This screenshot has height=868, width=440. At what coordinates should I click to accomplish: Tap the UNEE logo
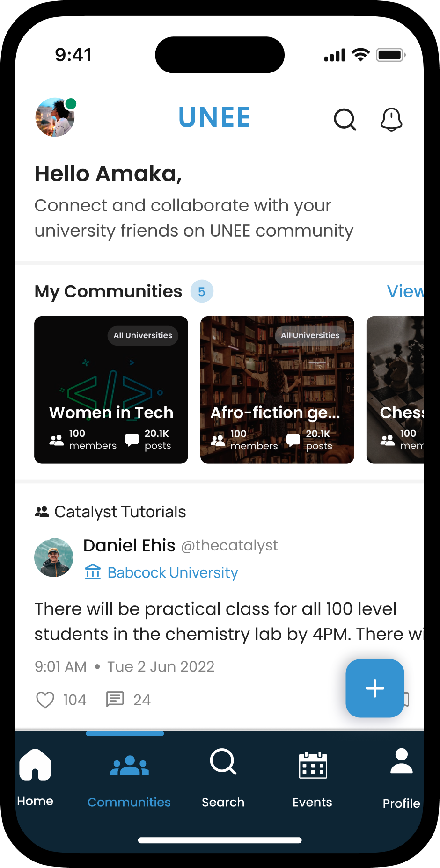(215, 117)
